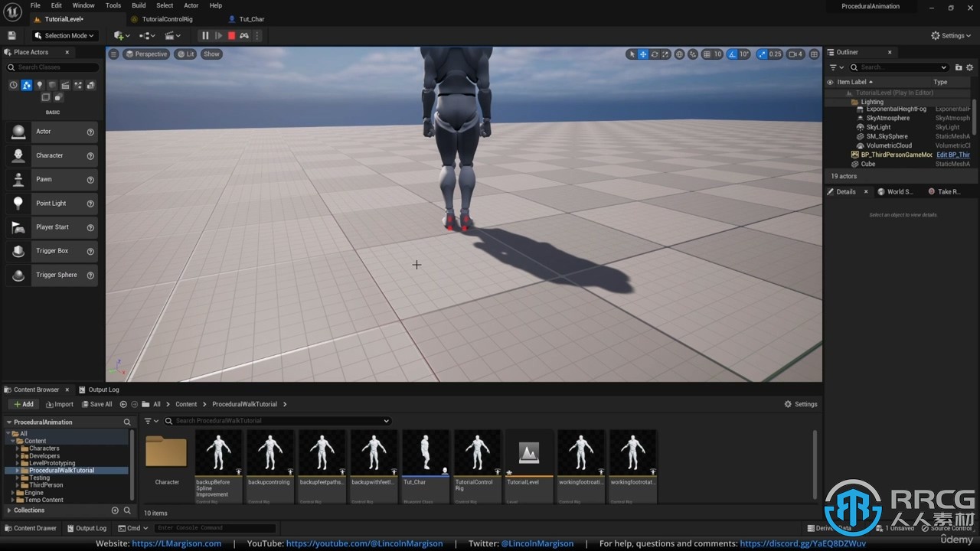980x551 pixels.
Task: Open the Cinematics clapperboard dropdown
Action: [x=173, y=35]
